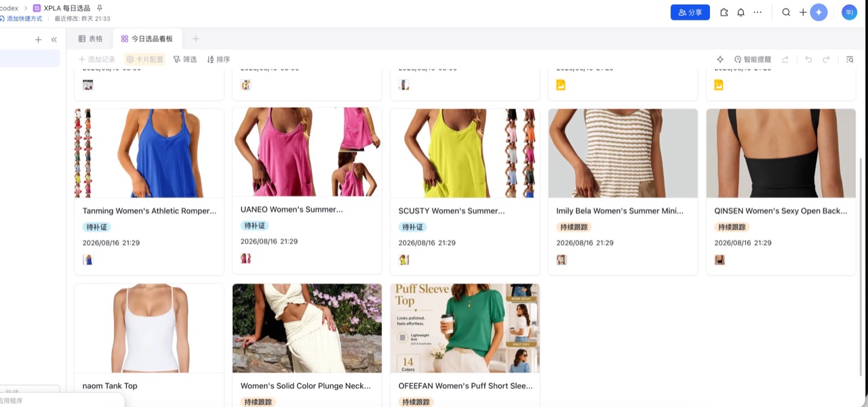Click the XPLA 每日选品 document title
Screen dimensions: 868x407
[67, 8]
